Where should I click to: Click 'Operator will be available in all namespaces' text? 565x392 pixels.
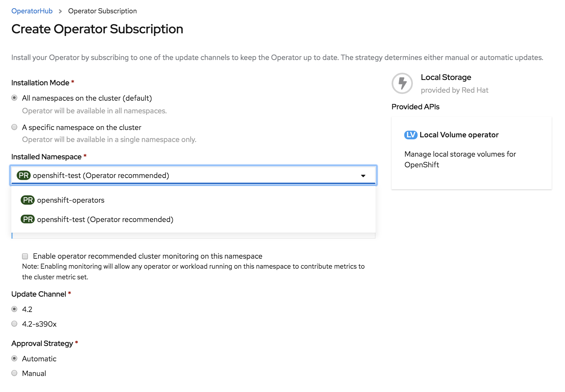point(94,111)
